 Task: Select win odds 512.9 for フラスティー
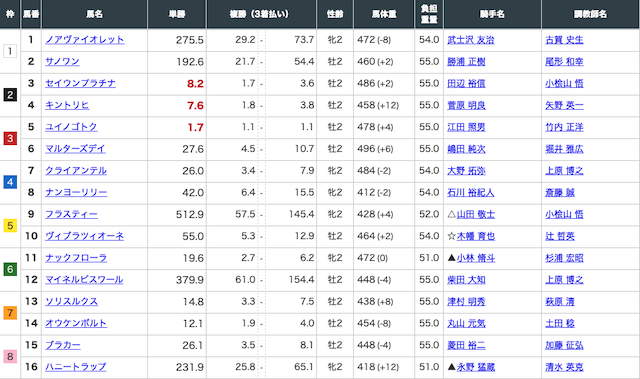[x=190, y=215]
